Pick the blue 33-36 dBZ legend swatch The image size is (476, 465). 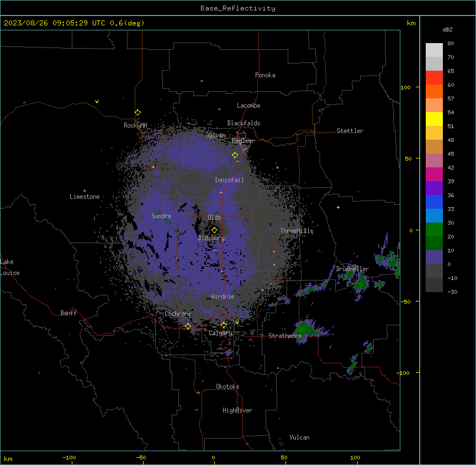(434, 202)
